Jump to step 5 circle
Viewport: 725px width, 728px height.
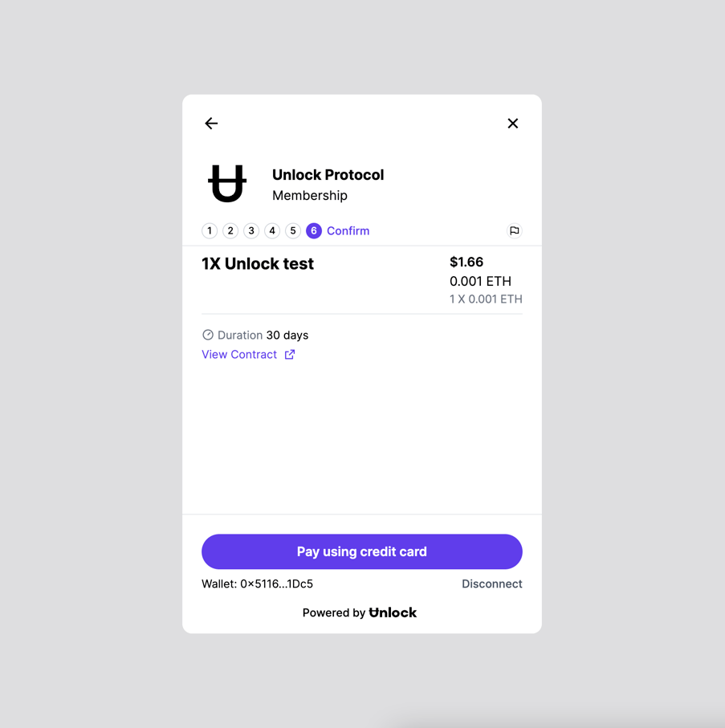(x=293, y=230)
